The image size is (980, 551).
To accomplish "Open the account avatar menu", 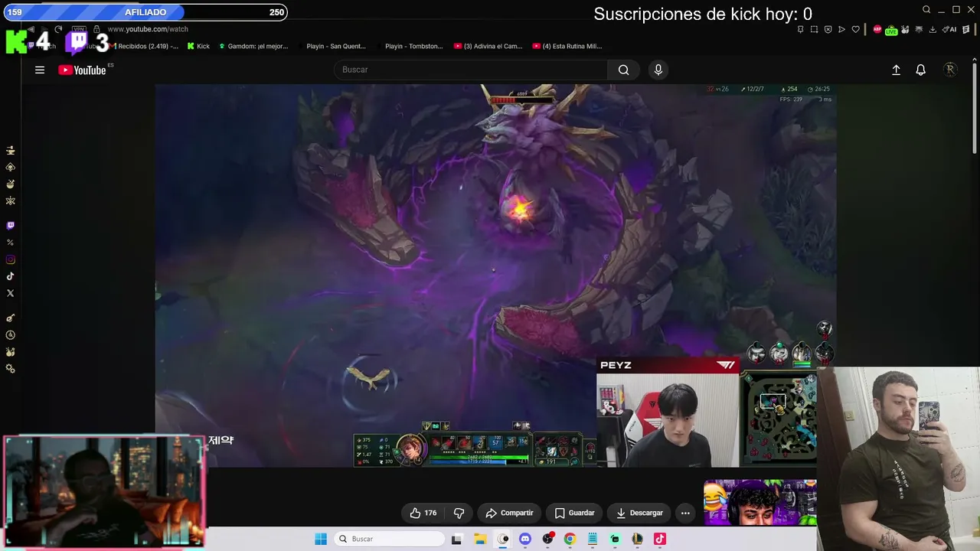I will pos(950,70).
